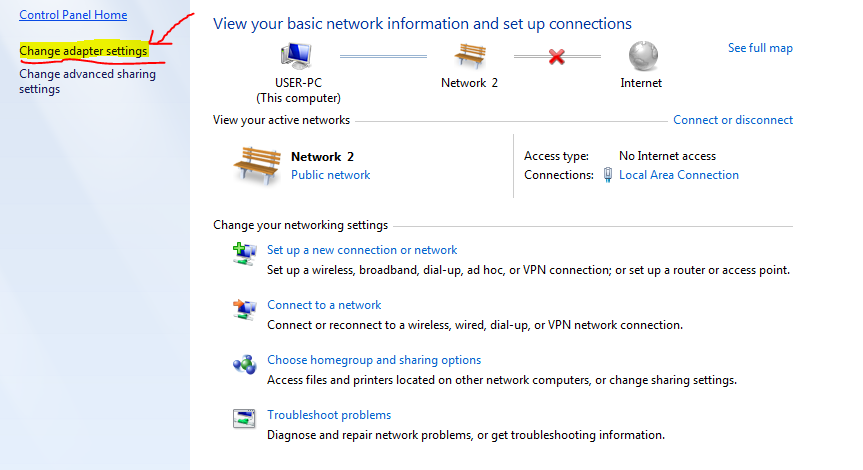Click the homegroup spheres icon
Image resolution: width=863 pixels, height=470 pixels.
[x=244, y=364]
